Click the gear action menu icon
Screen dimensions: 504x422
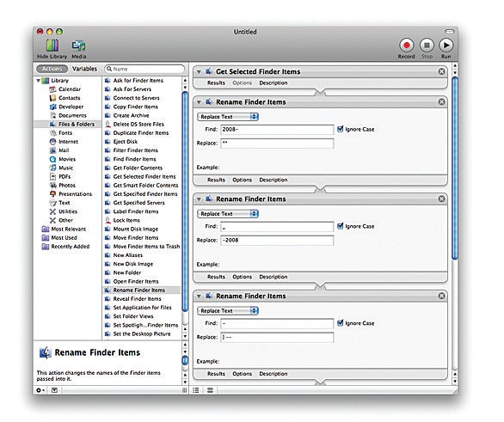(40, 390)
